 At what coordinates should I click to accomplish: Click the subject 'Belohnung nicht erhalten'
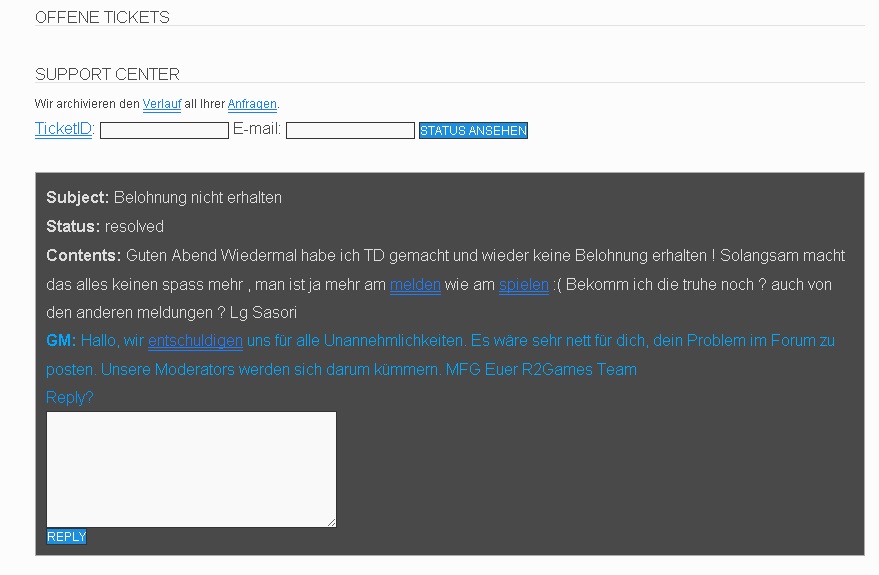pyautogui.click(x=198, y=198)
